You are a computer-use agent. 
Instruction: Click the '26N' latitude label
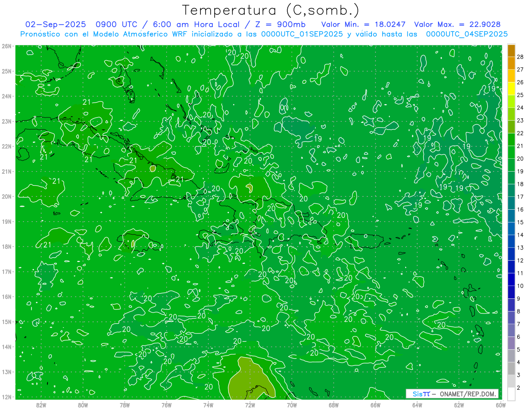[x=6, y=46]
